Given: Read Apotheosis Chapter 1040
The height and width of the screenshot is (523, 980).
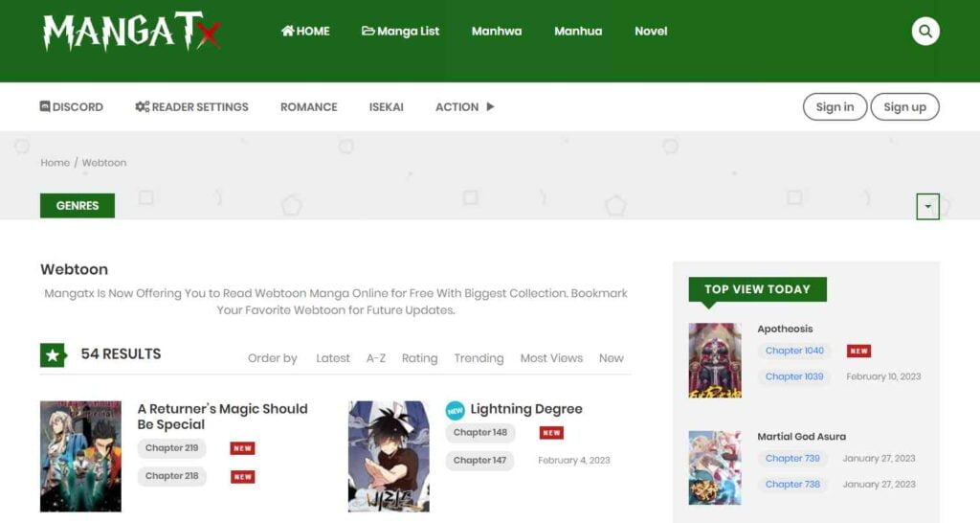Looking at the screenshot, I should 794,351.
